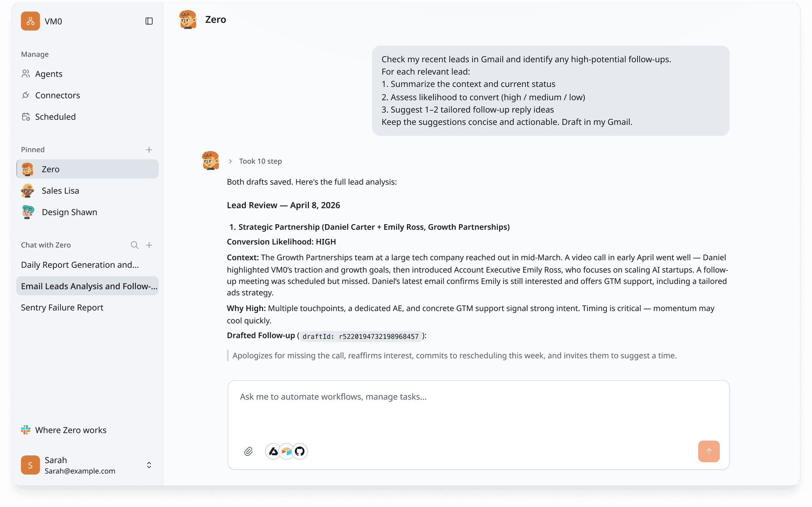Screen dimensions: 812x507
Task: Click the GitHub connector icon
Action: coord(300,452)
